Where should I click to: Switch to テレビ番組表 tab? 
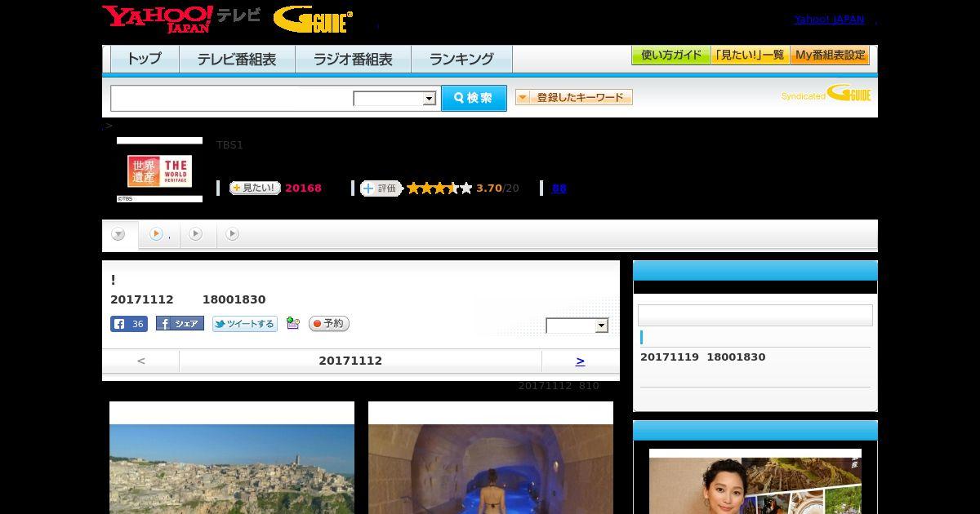237,60
